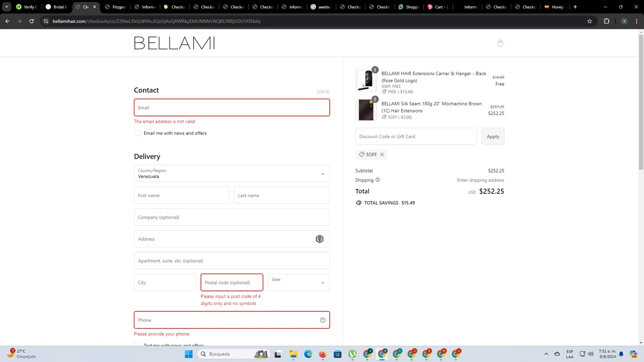Click the Apply discount button

tap(493, 136)
